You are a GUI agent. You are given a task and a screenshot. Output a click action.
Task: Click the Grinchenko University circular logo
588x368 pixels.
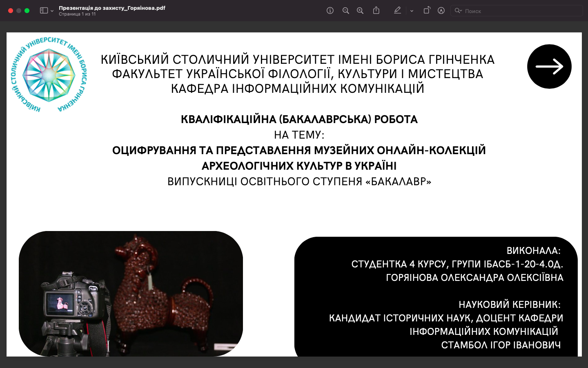[x=49, y=74]
